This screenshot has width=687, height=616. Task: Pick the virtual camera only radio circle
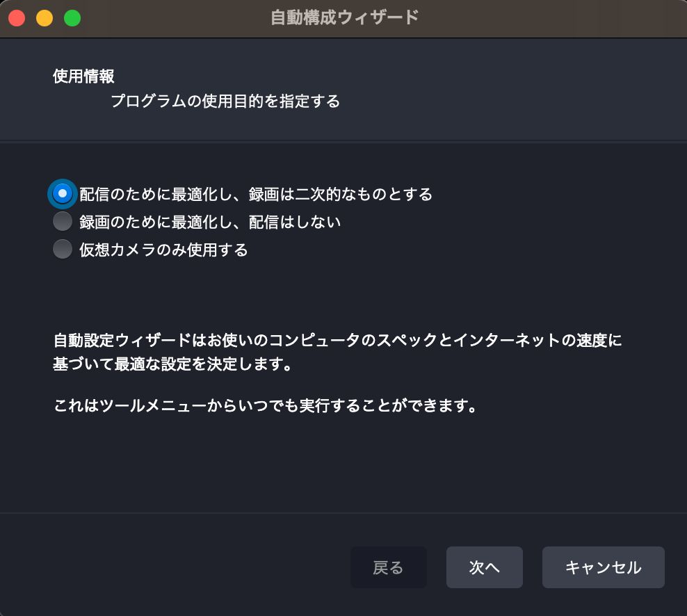pos(62,249)
